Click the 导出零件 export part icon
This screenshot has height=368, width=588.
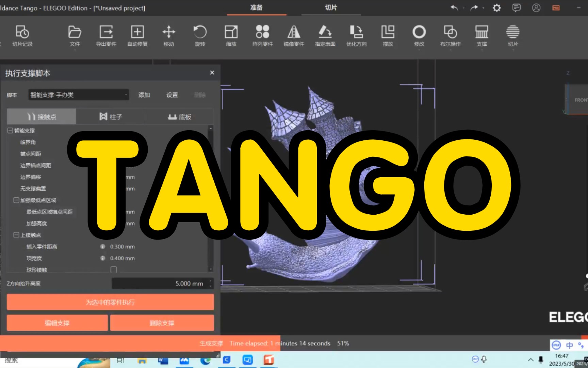[106, 36]
